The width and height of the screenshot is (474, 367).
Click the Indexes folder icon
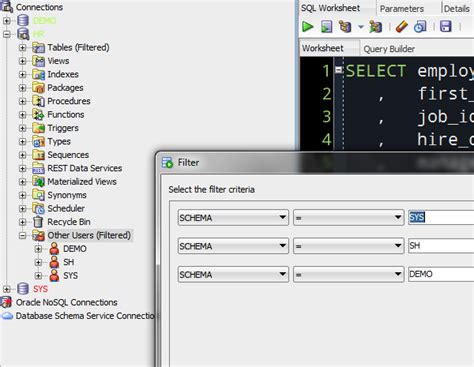tap(39, 74)
